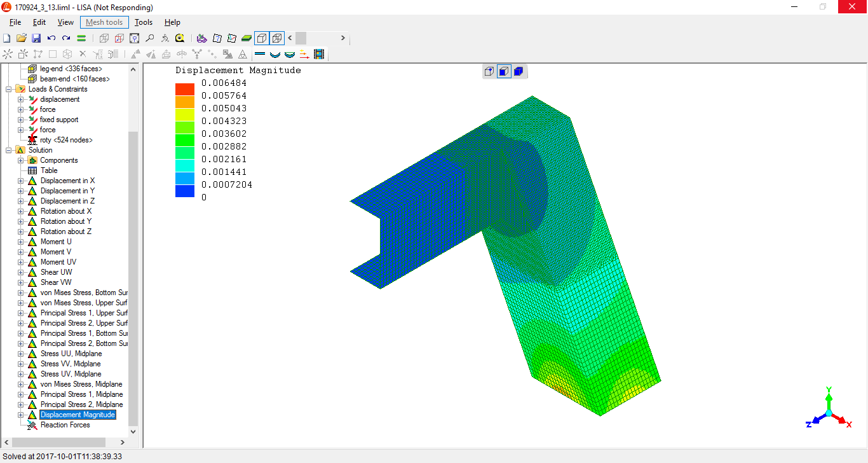The width and height of the screenshot is (868, 463).
Task: Toggle select faces mode
Action: (x=504, y=71)
